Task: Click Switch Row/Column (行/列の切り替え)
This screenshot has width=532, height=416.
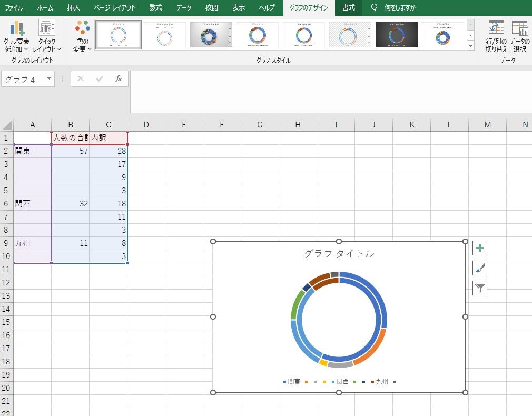Action: (x=496, y=36)
